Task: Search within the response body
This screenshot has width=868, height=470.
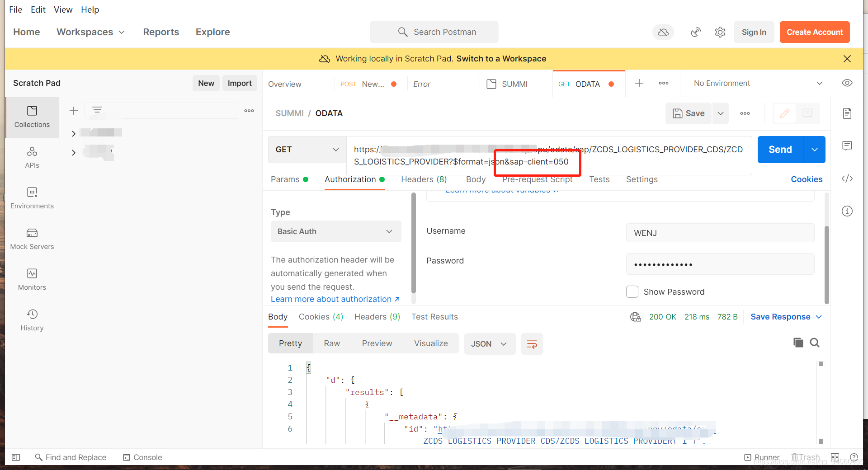Action: tap(815, 343)
